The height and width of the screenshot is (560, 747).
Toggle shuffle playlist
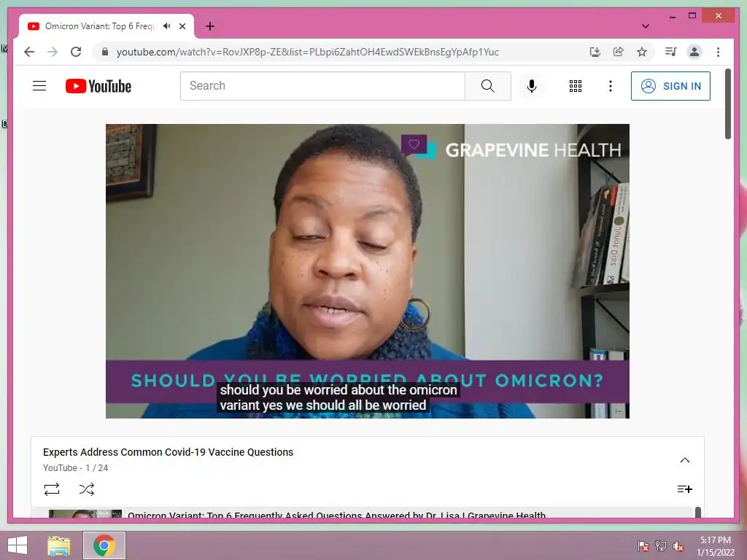tap(87, 489)
